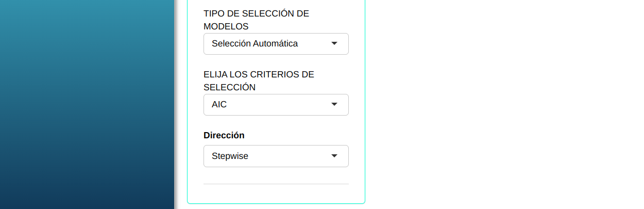This screenshot has width=644, height=209.
Task: Click the caret beside AIC
Action: [x=334, y=105]
